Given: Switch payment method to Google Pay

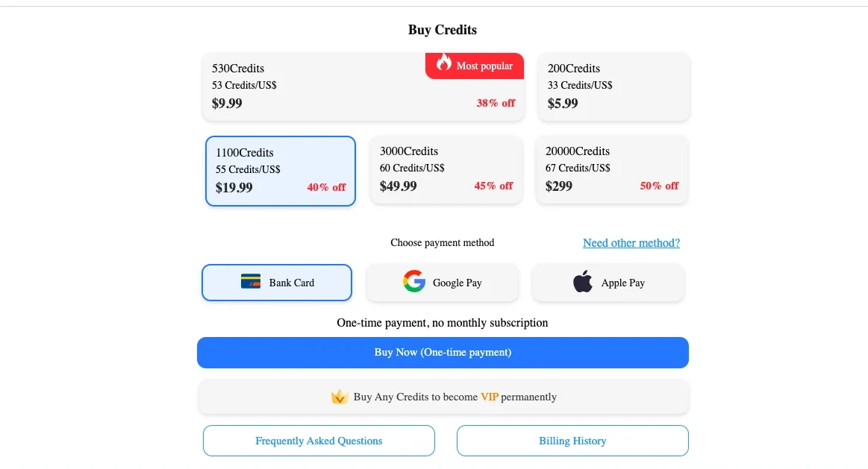Looking at the screenshot, I should click(x=443, y=283).
